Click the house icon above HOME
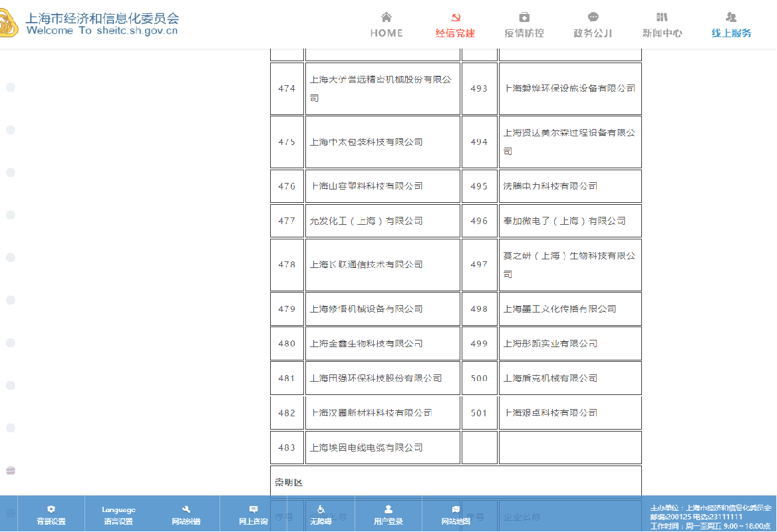This screenshot has width=777, height=532. (387, 18)
